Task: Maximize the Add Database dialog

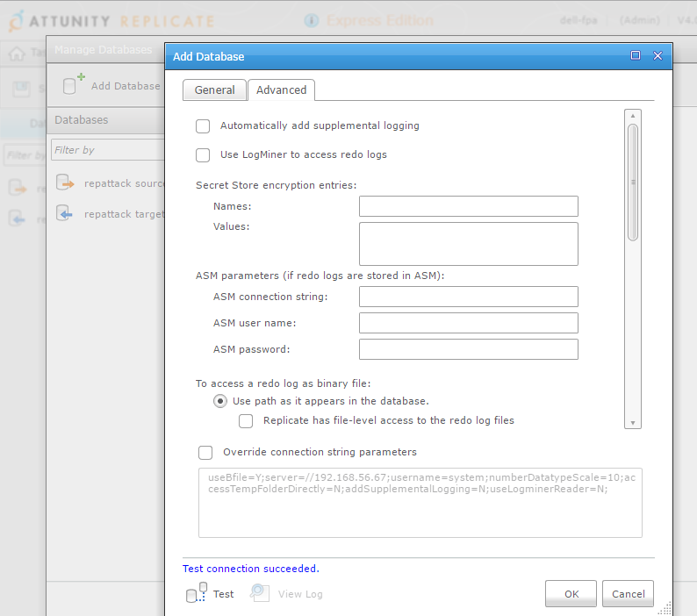Action: click(x=636, y=55)
